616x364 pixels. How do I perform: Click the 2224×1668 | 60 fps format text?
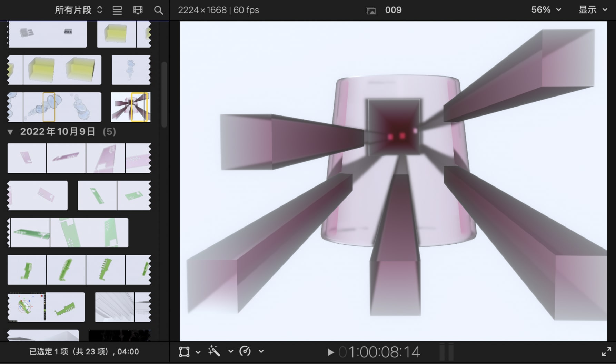pos(219,10)
